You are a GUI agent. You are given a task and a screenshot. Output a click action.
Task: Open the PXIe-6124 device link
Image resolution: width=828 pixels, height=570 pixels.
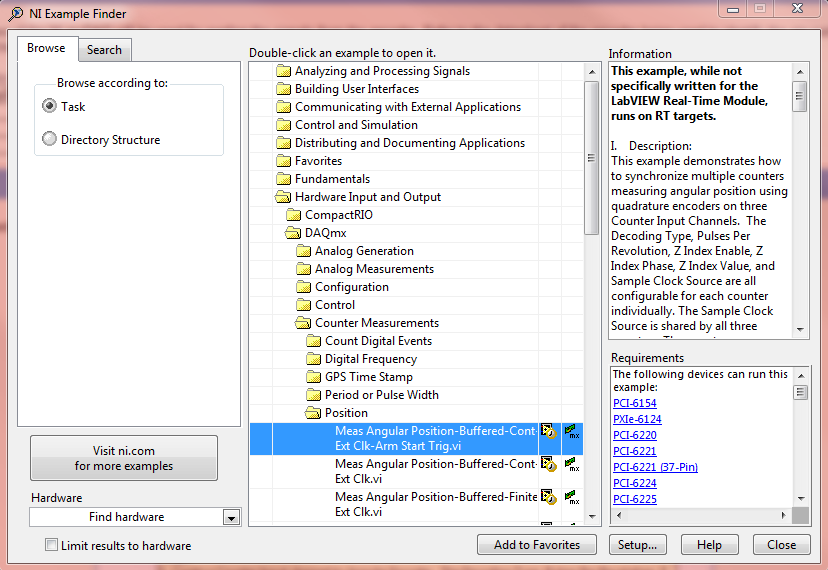637,419
